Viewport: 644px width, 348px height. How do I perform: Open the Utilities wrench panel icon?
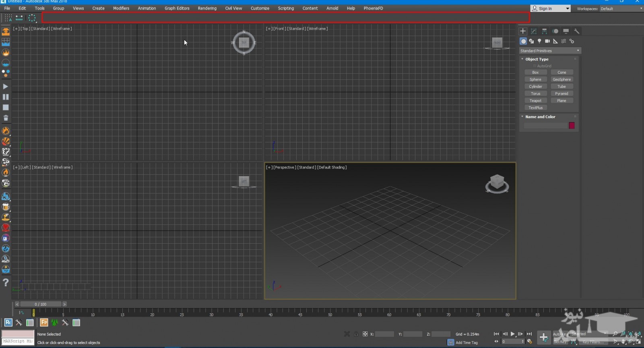(x=576, y=31)
